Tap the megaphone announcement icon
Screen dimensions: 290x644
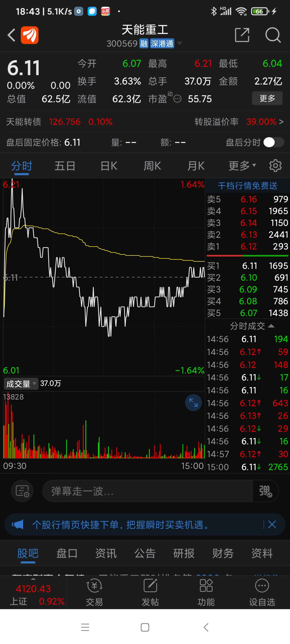18,525
